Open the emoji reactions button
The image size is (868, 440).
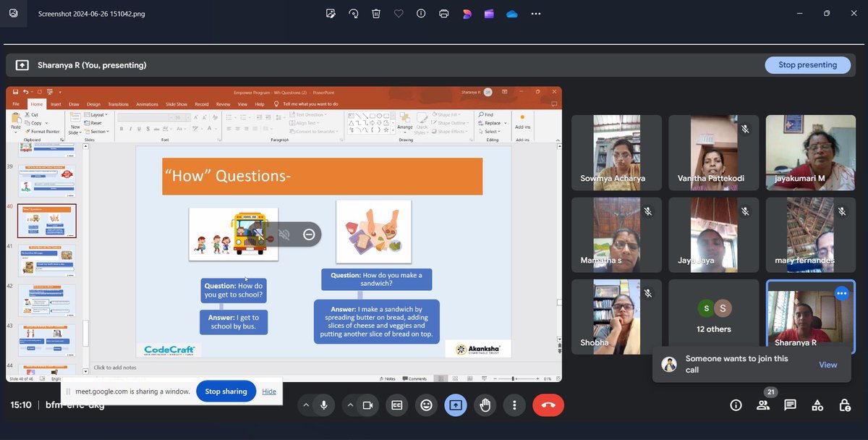coord(426,405)
